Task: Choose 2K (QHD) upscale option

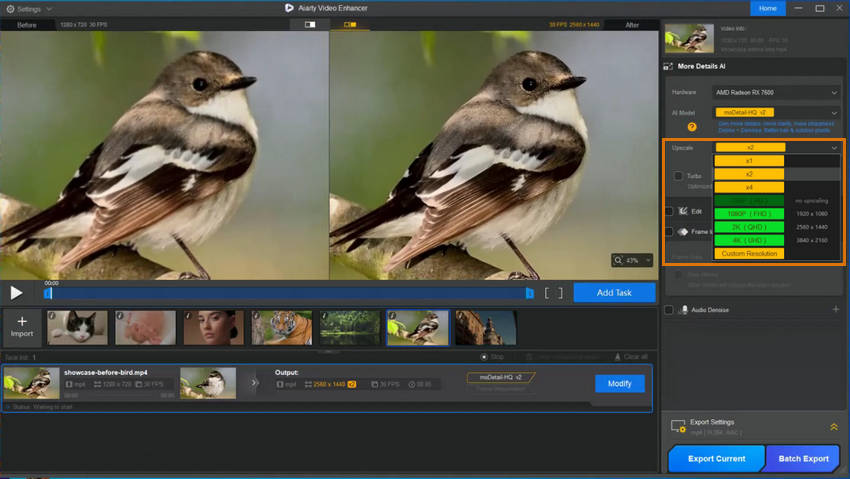Action: tap(749, 227)
